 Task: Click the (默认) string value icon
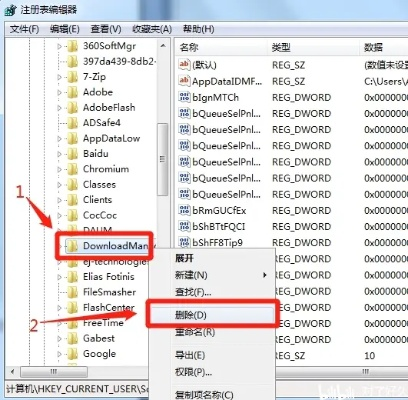184,64
